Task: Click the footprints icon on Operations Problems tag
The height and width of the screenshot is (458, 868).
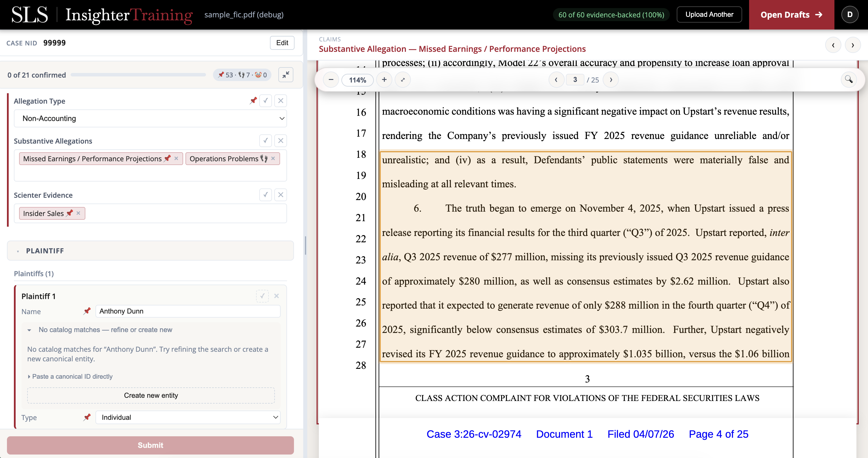Action: pos(264,159)
